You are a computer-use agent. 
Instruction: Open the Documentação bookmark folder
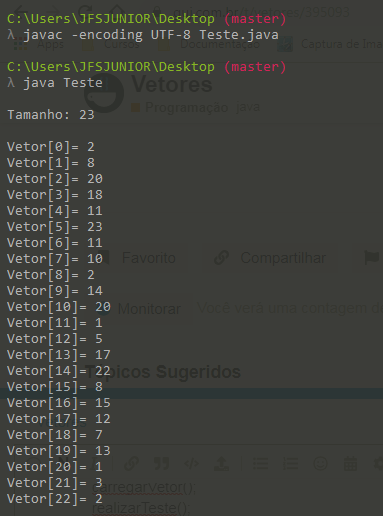[210, 44]
